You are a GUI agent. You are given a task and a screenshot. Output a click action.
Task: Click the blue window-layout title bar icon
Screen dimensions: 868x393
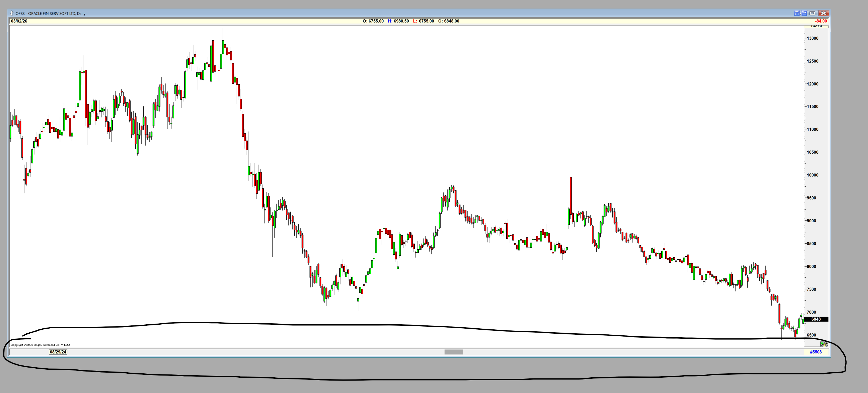coord(797,13)
